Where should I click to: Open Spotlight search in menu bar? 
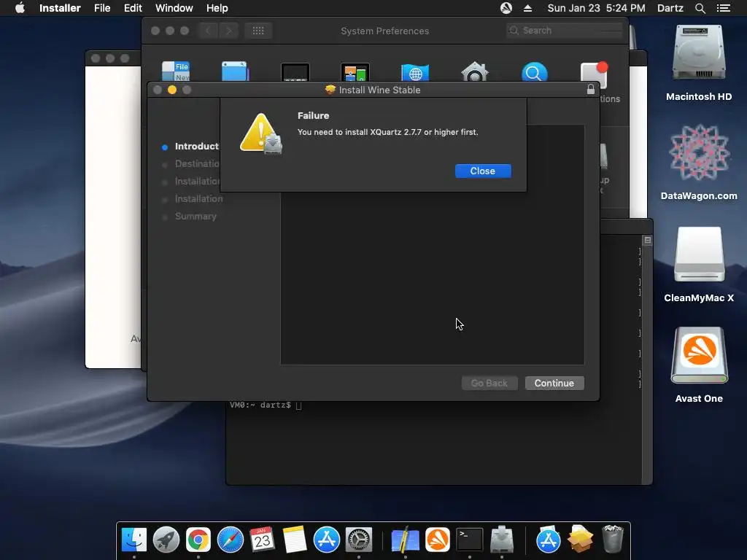coord(700,8)
